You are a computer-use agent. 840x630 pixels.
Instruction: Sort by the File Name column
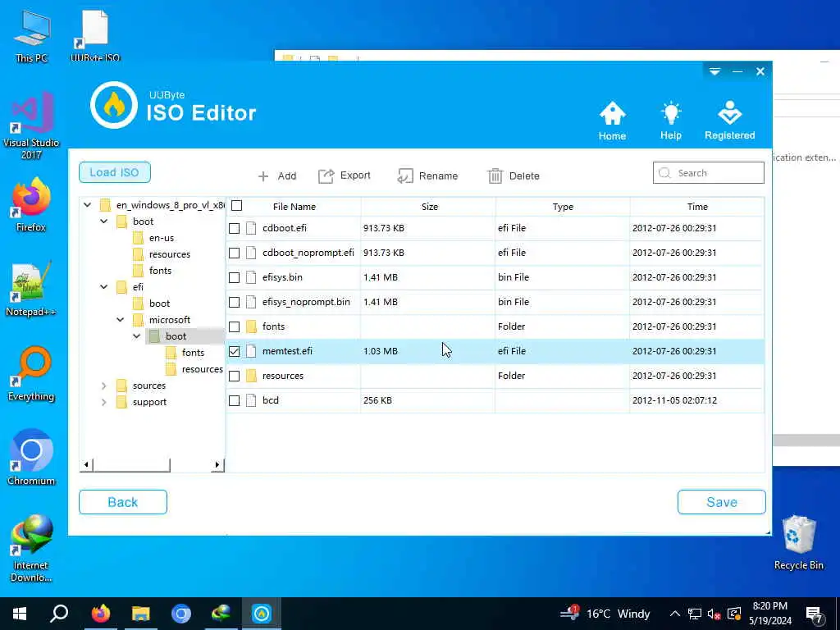[294, 207]
